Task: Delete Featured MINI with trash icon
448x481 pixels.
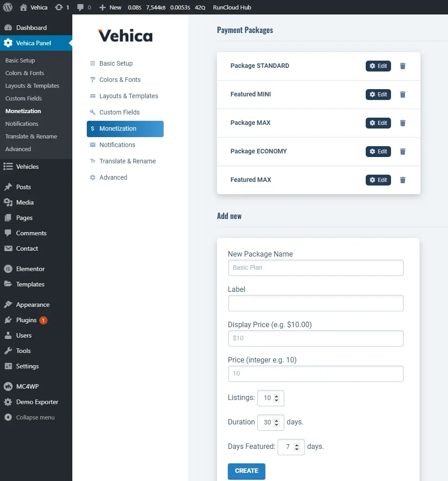Action: point(403,95)
